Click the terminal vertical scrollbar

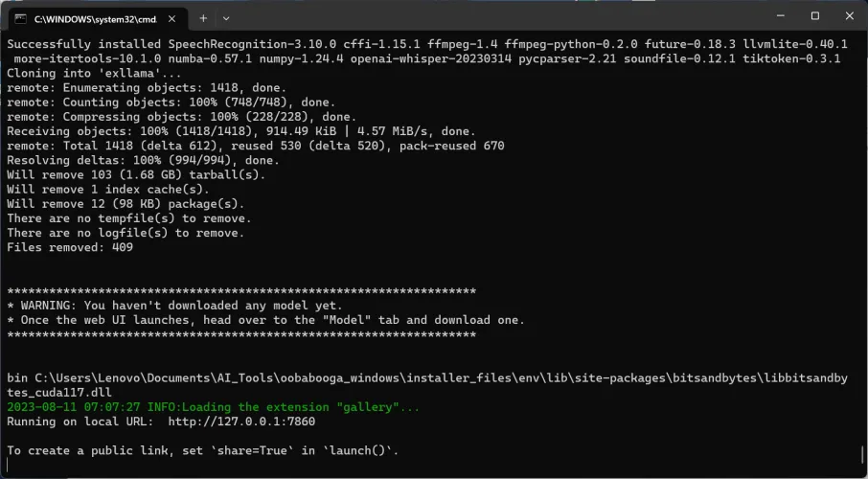[x=862, y=249]
